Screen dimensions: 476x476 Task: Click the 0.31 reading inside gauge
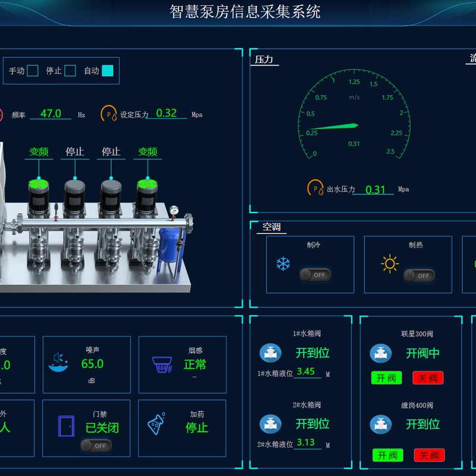tap(354, 143)
